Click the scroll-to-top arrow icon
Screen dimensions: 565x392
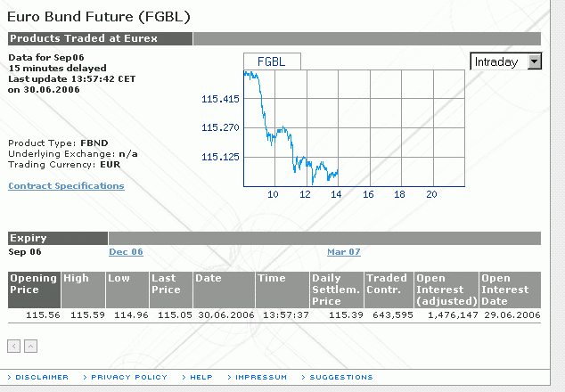click(x=30, y=346)
